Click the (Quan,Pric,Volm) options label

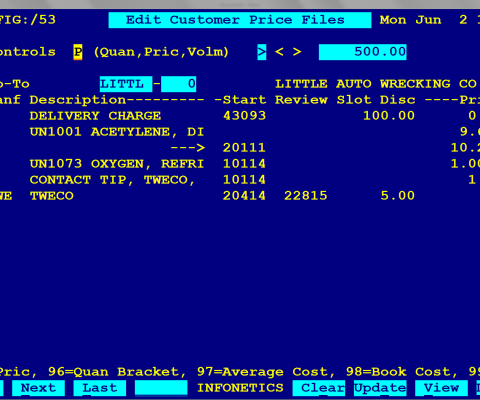(x=161, y=52)
